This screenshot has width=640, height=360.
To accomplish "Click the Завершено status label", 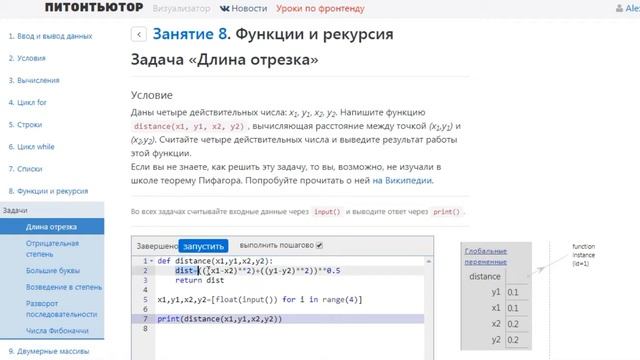I will coord(157,246).
